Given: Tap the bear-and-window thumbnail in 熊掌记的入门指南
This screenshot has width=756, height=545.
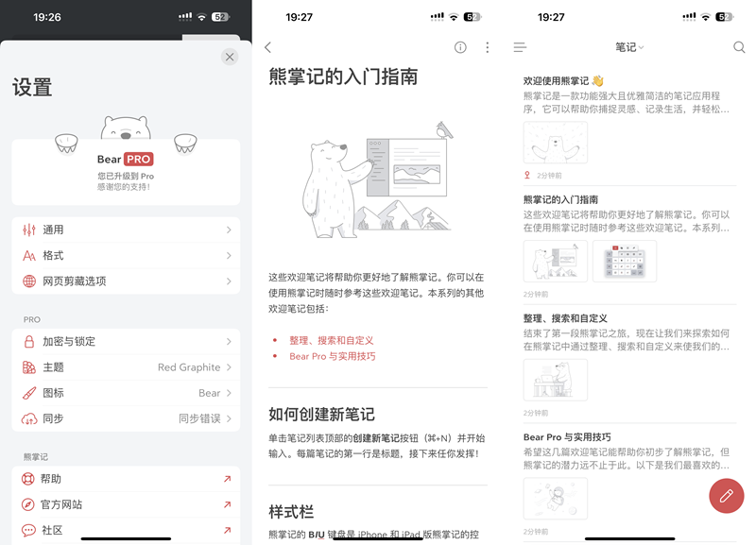Looking at the screenshot, I should [x=556, y=262].
